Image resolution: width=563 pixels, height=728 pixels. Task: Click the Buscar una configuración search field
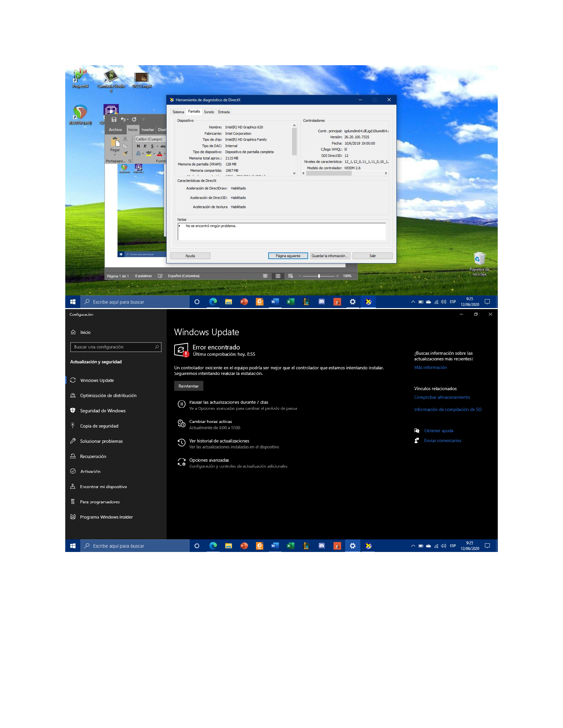point(116,347)
